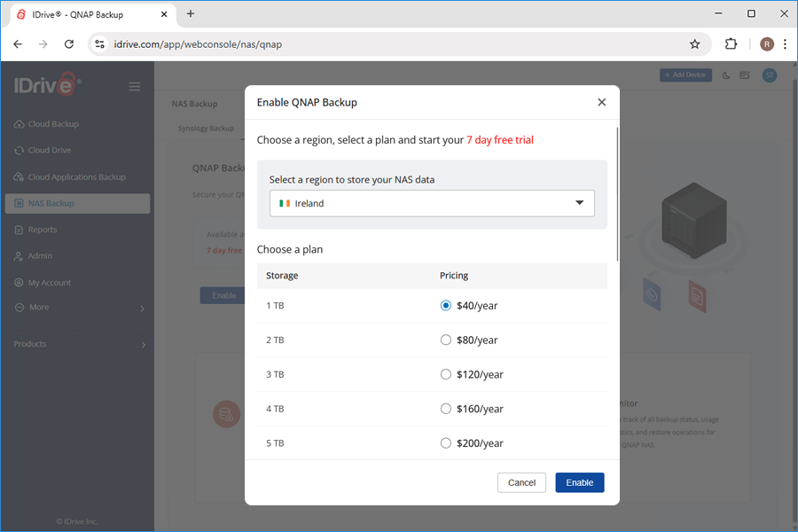Click the NAS Backup sidebar icon

(19, 203)
